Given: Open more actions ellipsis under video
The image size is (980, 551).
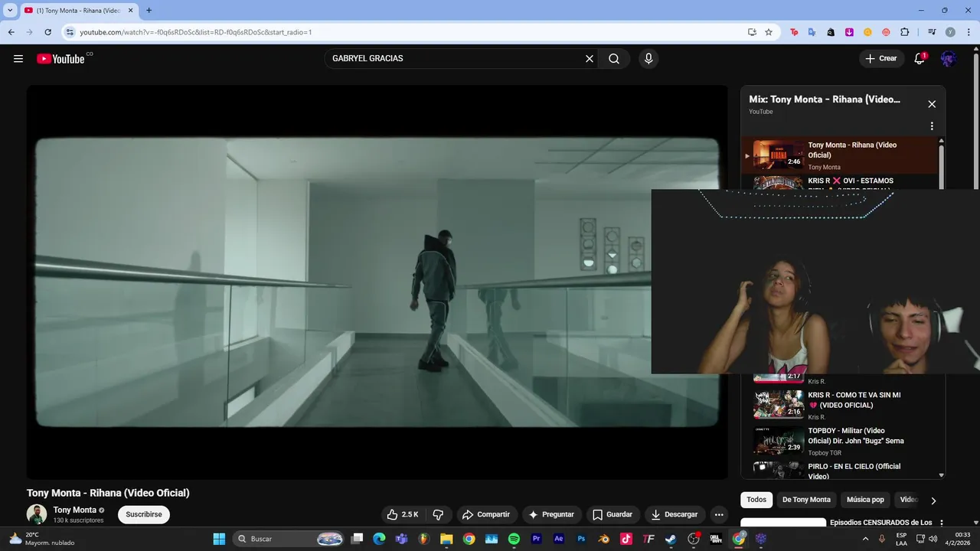Looking at the screenshot, I should [718, 514].
